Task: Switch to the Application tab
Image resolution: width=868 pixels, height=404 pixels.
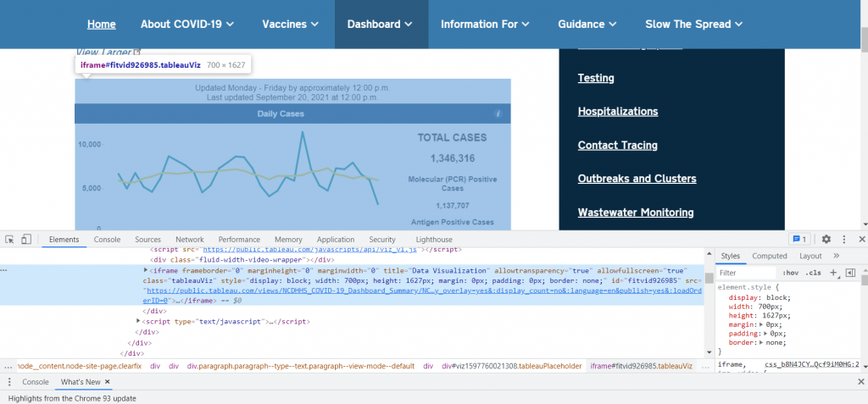Action: click(336, 240)
